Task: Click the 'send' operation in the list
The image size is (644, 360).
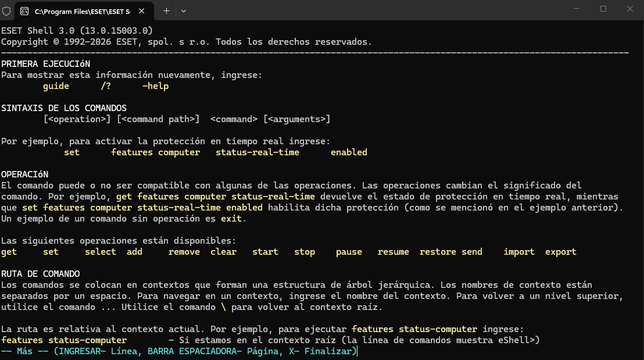Action: click(472, 252)
